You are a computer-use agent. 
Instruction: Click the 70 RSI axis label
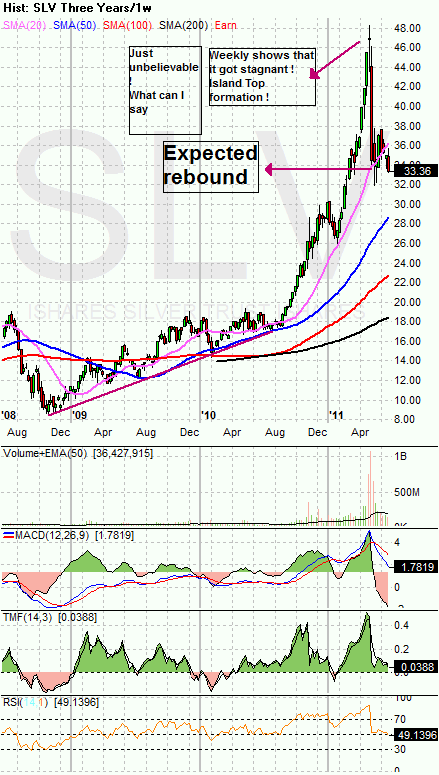[401, 719]
